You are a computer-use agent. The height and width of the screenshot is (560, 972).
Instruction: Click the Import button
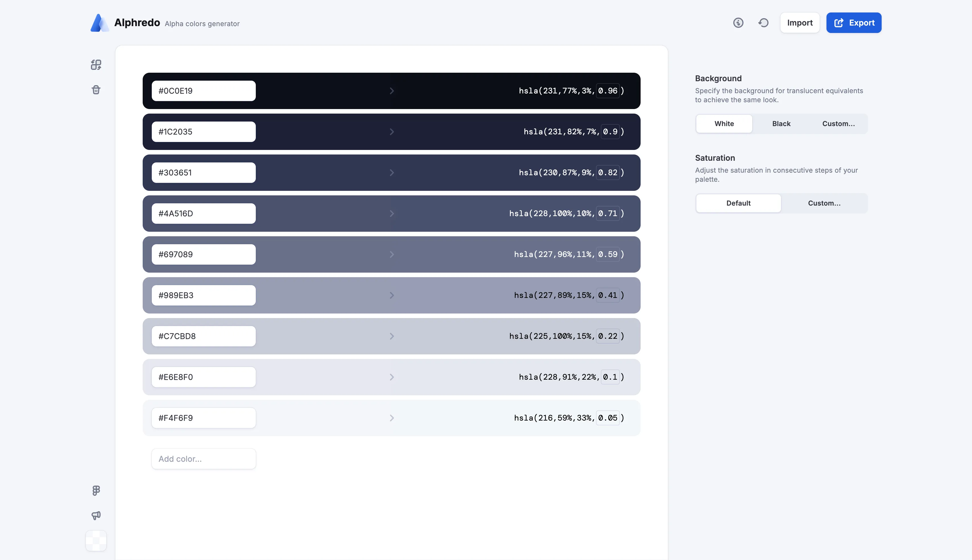tap(799, 23)
